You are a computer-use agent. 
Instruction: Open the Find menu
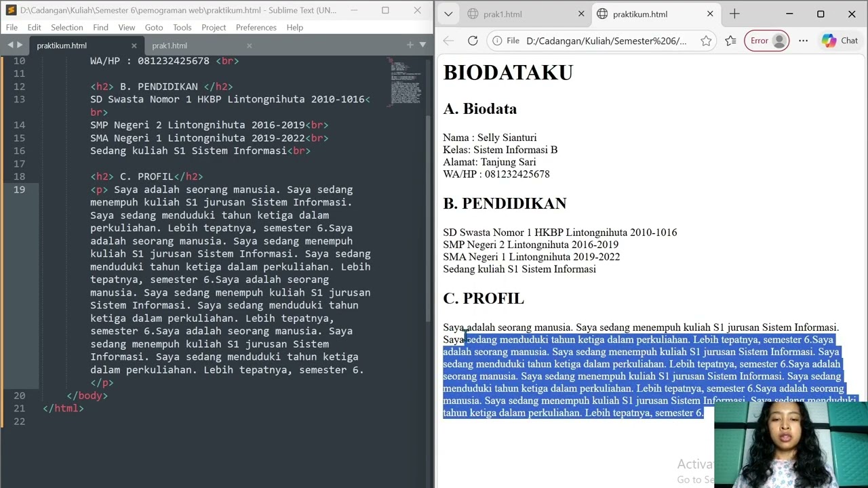point(100,27)
